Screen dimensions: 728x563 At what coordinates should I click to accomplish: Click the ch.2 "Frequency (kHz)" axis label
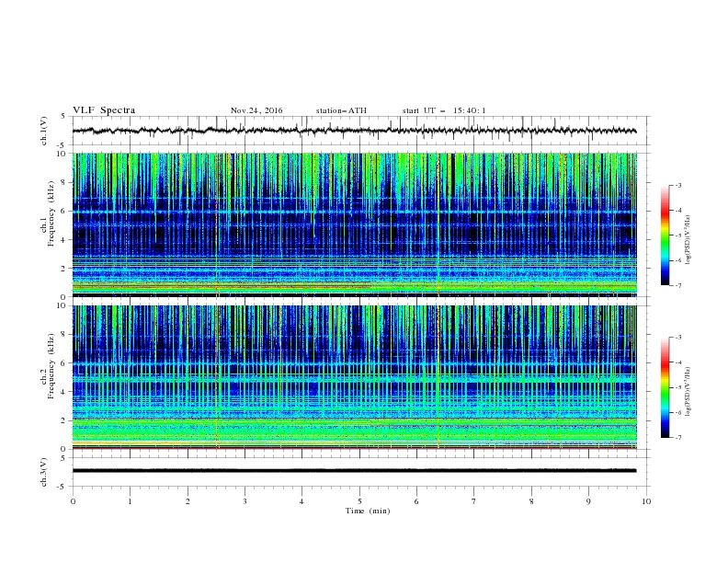[x=51, y=366]
